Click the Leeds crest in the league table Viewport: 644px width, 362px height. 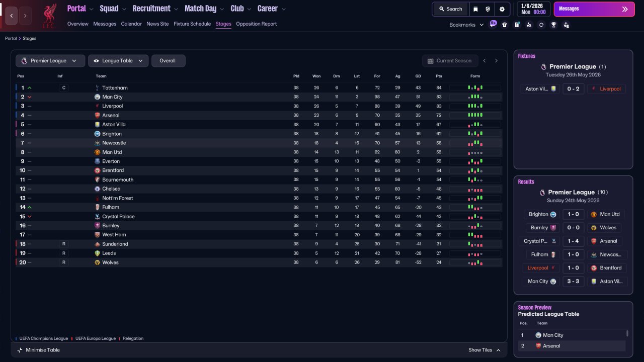97,253
